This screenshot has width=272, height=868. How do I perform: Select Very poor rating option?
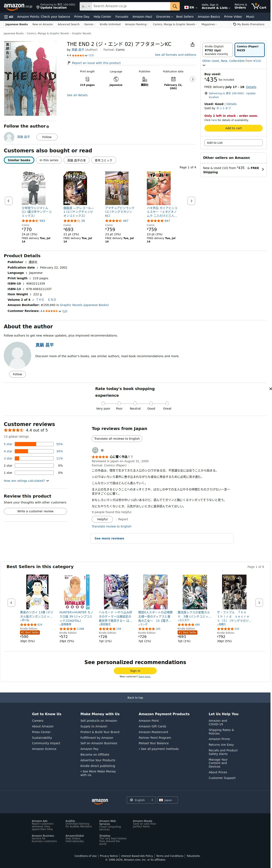tap(103, 403)
